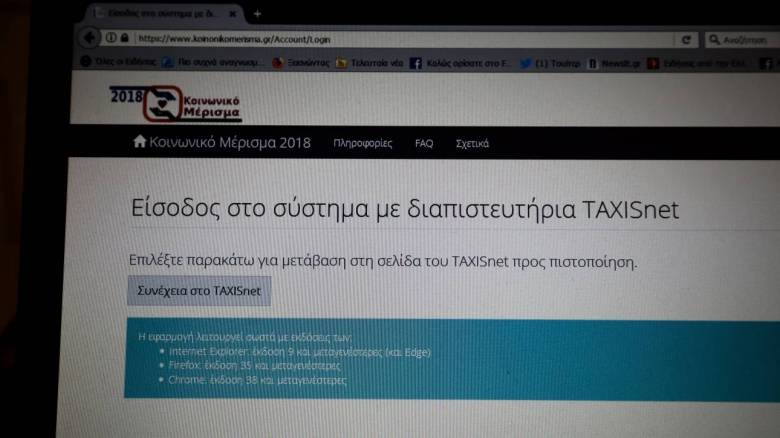This screenshot has height=438, width=780.
Task: Click the Είσοδος στο σύστημα heading
Action: 404,209
